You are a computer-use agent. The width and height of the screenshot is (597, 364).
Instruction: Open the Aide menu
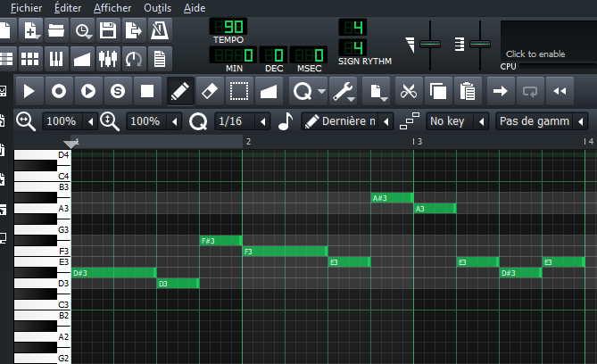[x=195, y=8]
